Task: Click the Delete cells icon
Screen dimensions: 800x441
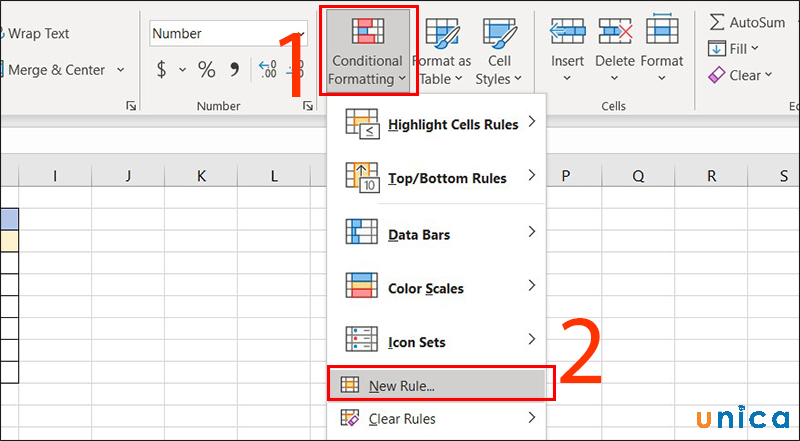Action: pos(615,34)
